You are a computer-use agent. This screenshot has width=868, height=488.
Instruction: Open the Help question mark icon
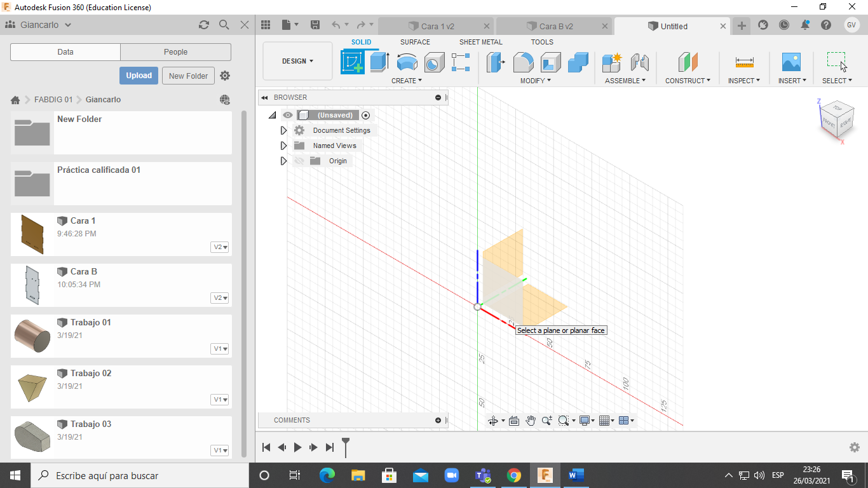click(826, 25)
